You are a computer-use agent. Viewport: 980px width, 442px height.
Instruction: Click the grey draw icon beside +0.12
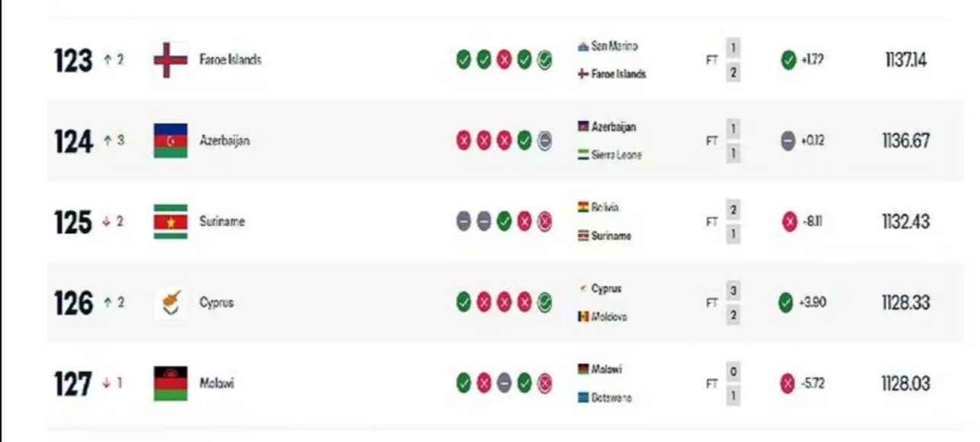[x=788, y=141]
